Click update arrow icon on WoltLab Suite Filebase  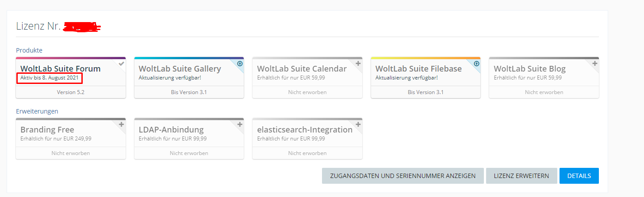(476, 63)
